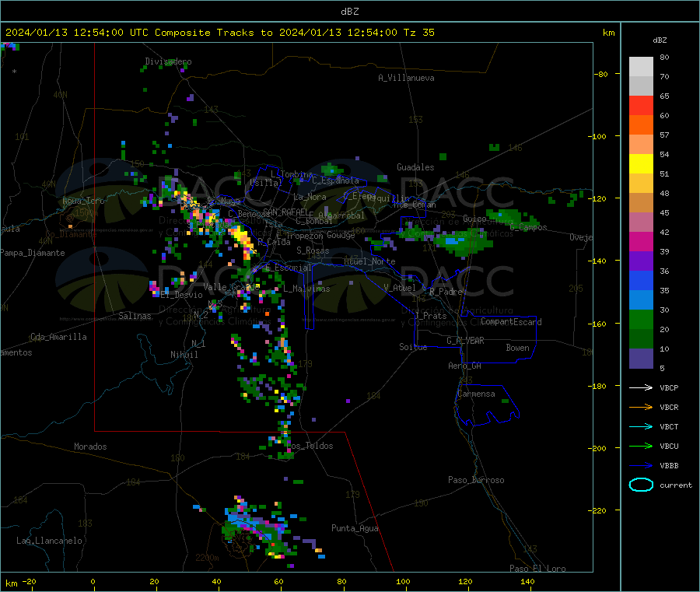
Task: Click the Morados place label
Action: coord(90,446)
